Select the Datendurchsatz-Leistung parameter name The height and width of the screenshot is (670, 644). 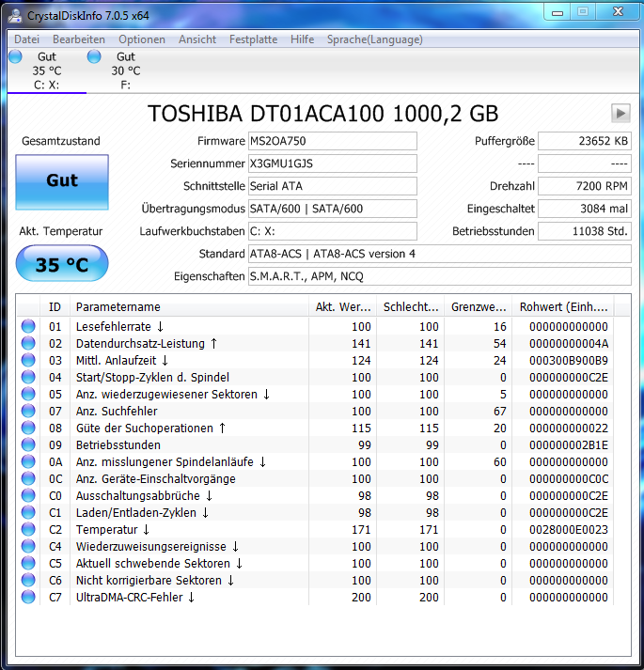[x=147, y=344]
